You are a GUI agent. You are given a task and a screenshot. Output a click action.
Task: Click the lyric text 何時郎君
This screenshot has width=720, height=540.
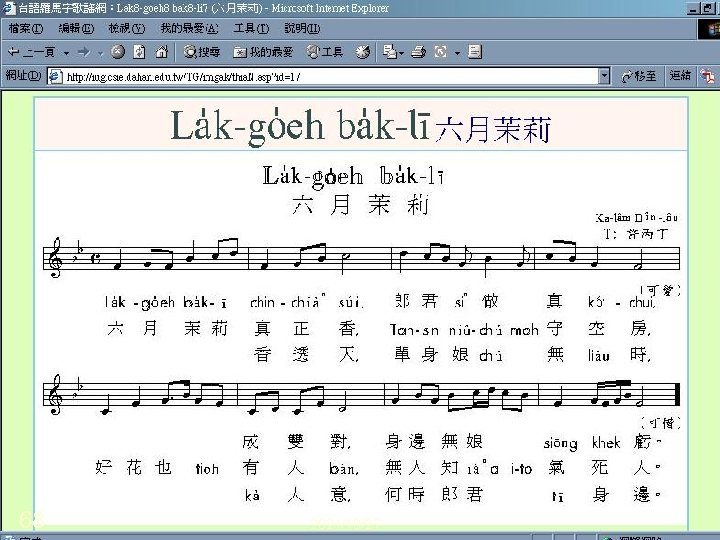pyautogui.click(x=434, y=495)
